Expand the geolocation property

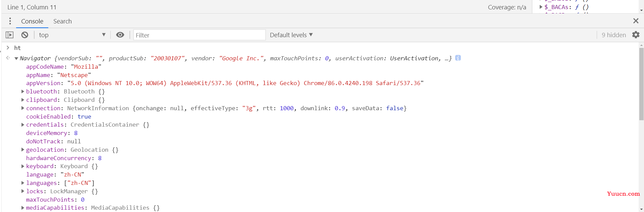tap(22, 150)
